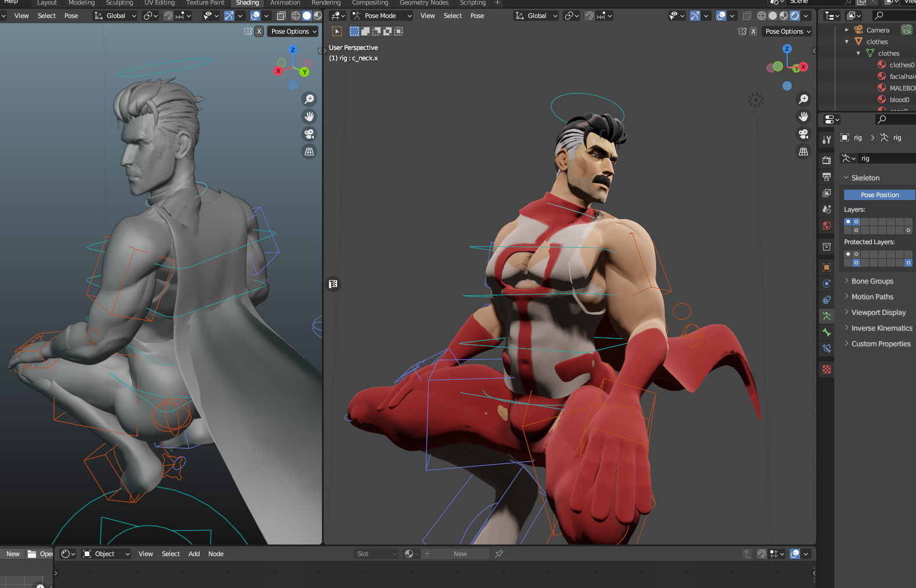
Task: Open the Texture properties checker icon
Action: 827,369
